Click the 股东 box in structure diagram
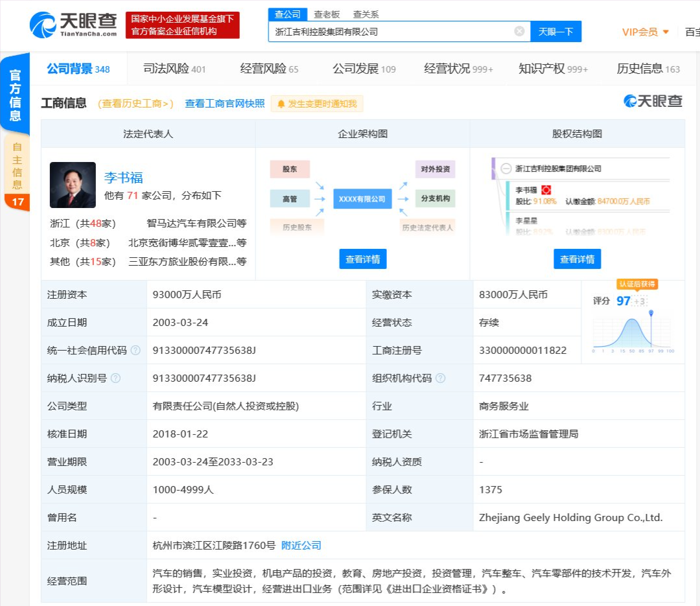Screen dimensions: 700x606 click(290, 169)
